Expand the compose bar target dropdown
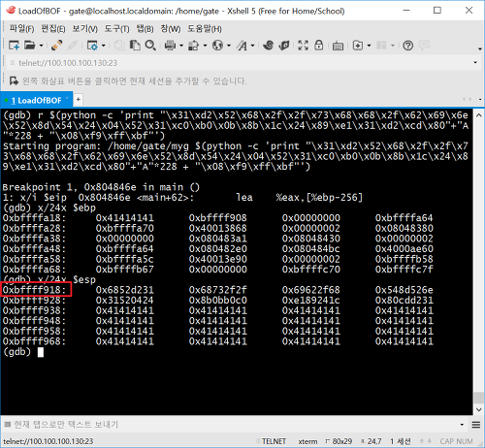This screenshot has height=448, width=485. tap(462, 425)
